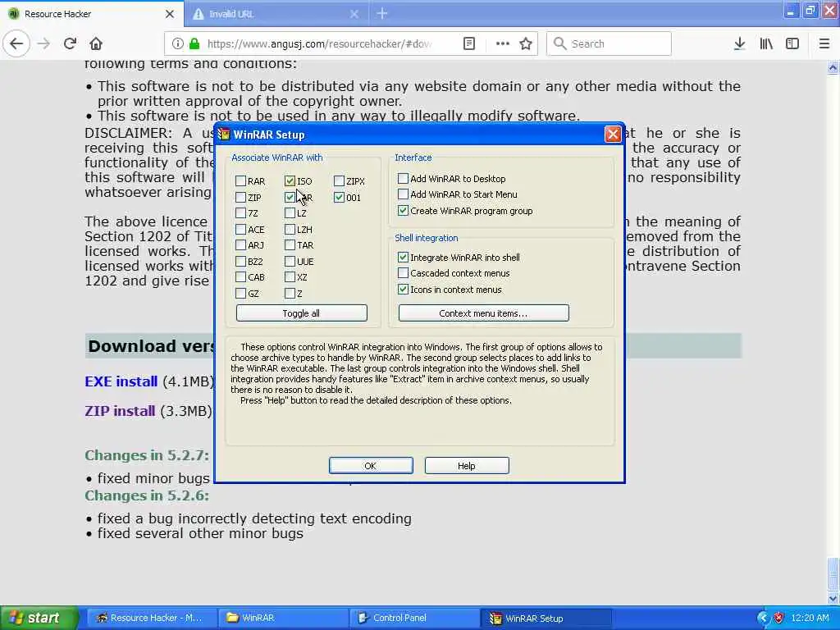Image resolution: width=840 pixels, height=630 pixels.
Task: Enable Cascaded context menus
Action: coord(403,272)
